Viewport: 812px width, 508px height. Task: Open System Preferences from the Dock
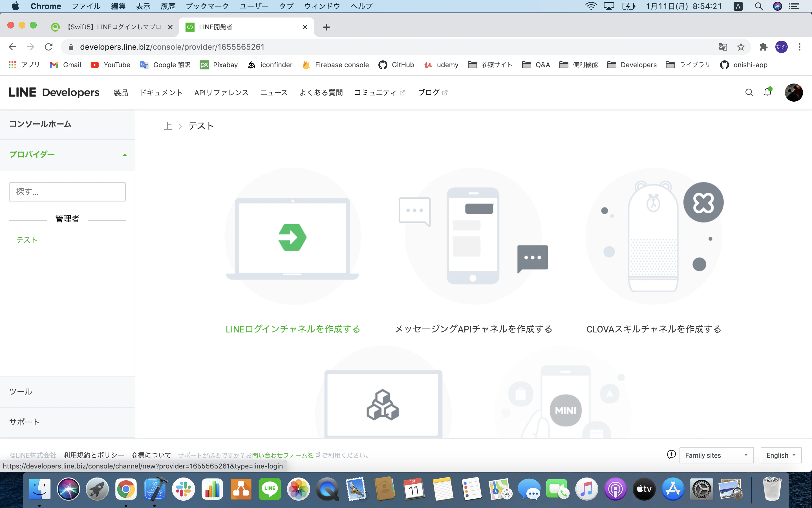(x=701, y=489)
